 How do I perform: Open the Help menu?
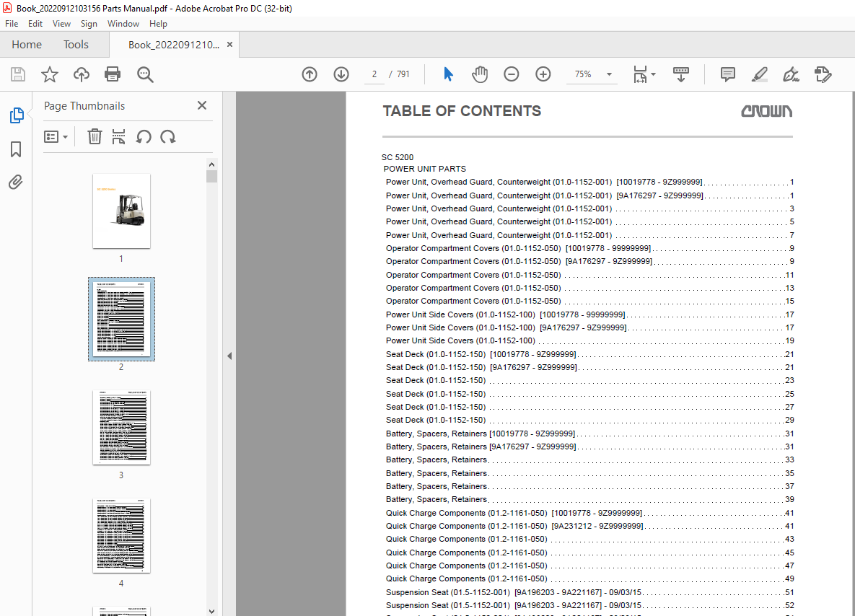158,23
